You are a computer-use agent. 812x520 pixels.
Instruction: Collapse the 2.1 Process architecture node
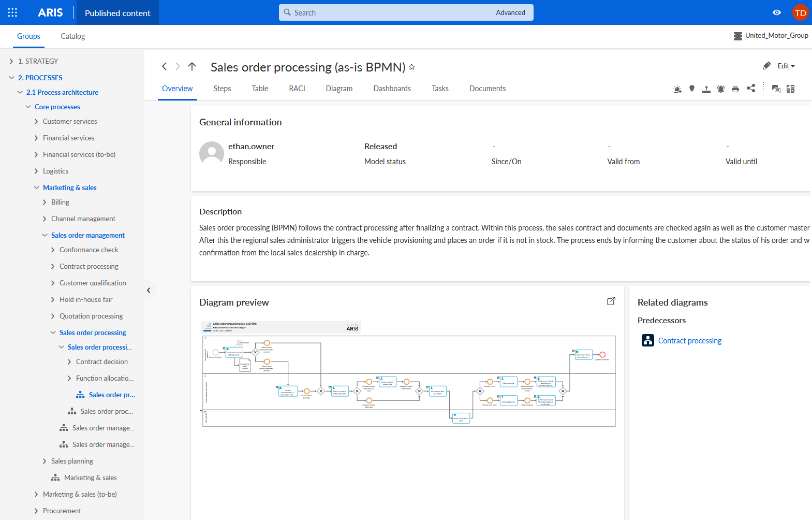(20, 92)
